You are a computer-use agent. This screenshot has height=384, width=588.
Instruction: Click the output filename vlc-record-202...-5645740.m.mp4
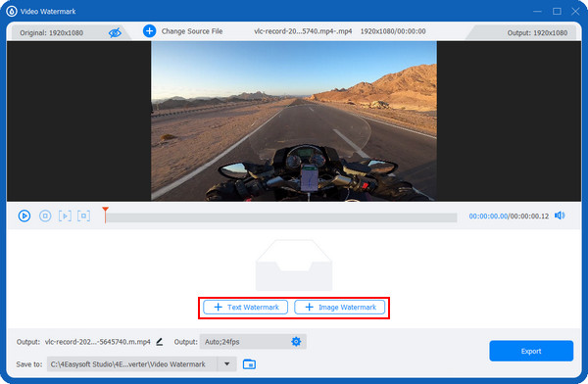tap(98, 342)
